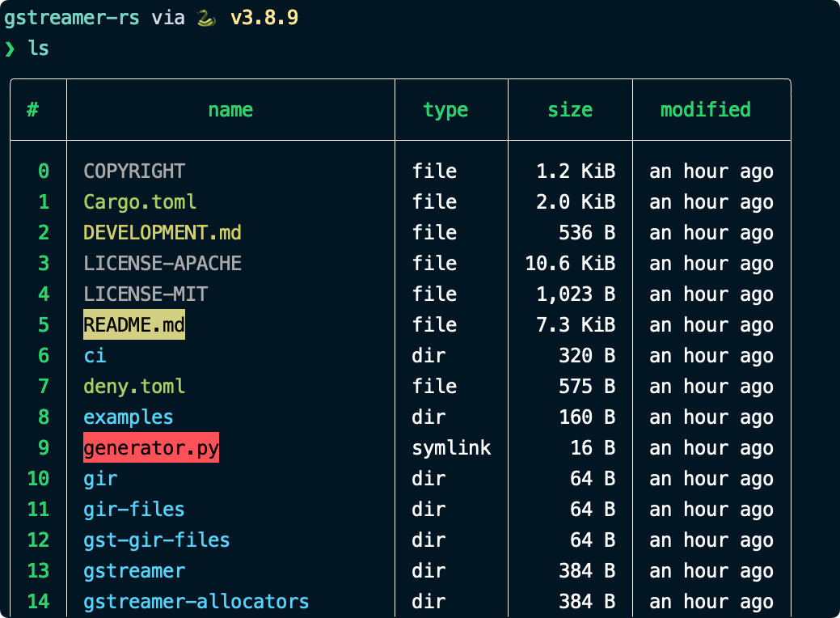This screenshot has width=840, height=618.
Task: Click the green prompt chevron
Action: click(9, 49)
